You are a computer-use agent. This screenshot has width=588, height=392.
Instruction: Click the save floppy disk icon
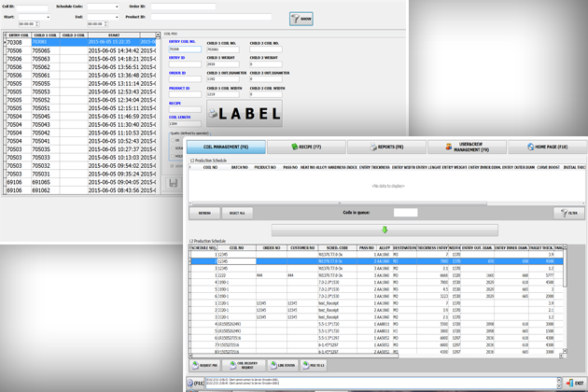point(174,183)
